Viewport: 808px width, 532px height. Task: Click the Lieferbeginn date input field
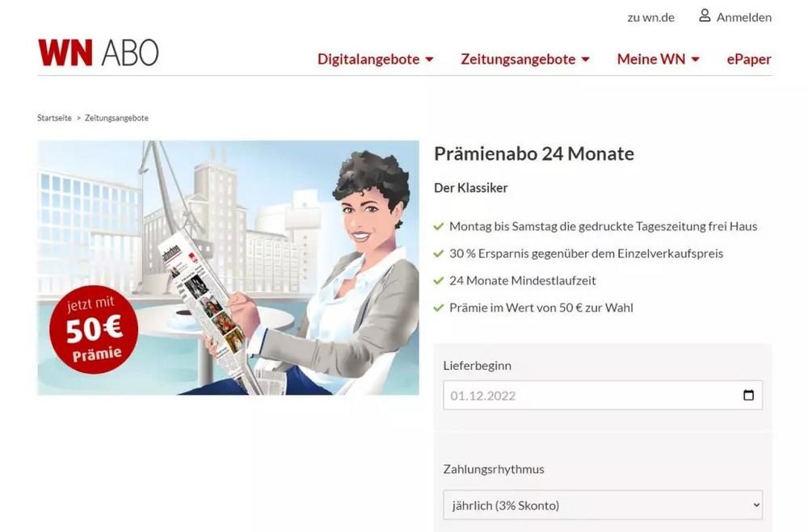[603, 395]
